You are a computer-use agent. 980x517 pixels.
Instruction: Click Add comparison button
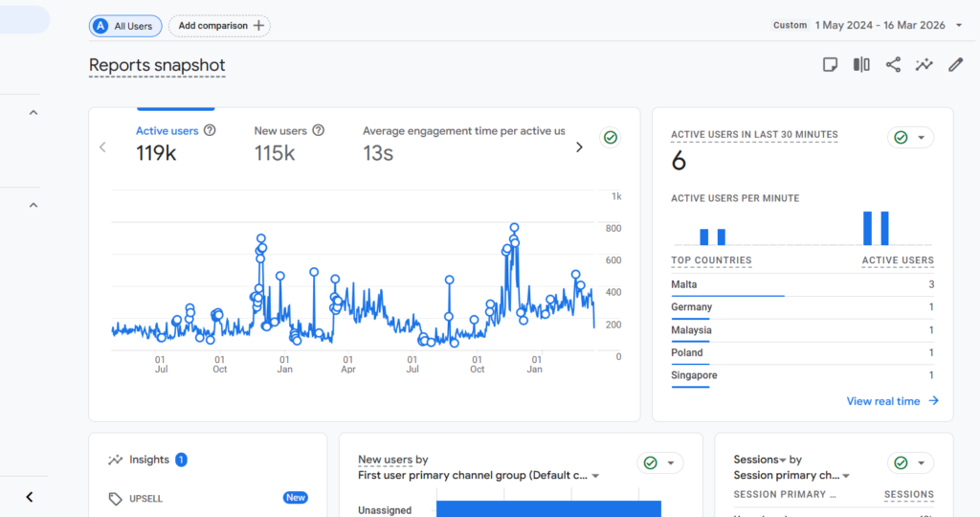tap(219, 26)
